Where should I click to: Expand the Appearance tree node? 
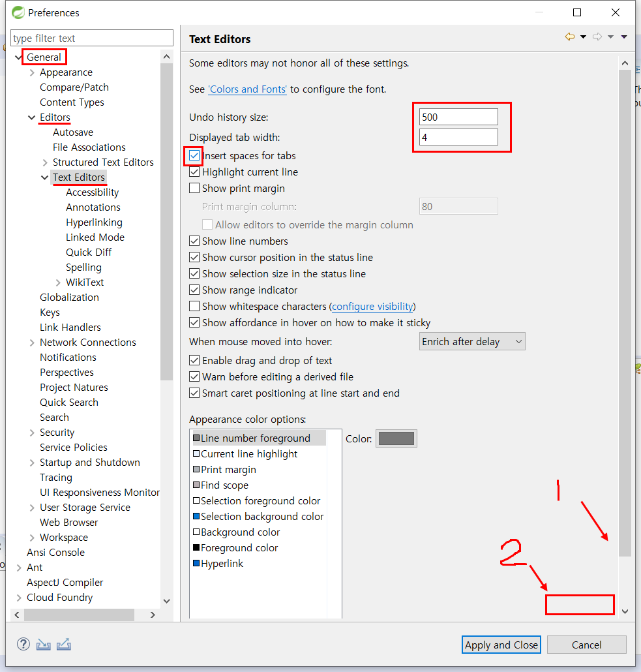click(x=32, y=72)
